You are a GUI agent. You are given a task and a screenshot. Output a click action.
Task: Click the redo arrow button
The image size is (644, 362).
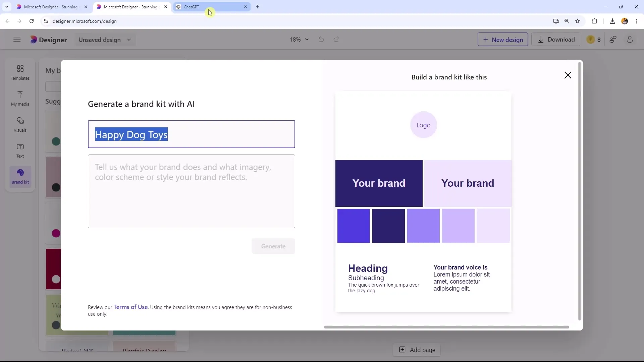[x=336, y=39]
